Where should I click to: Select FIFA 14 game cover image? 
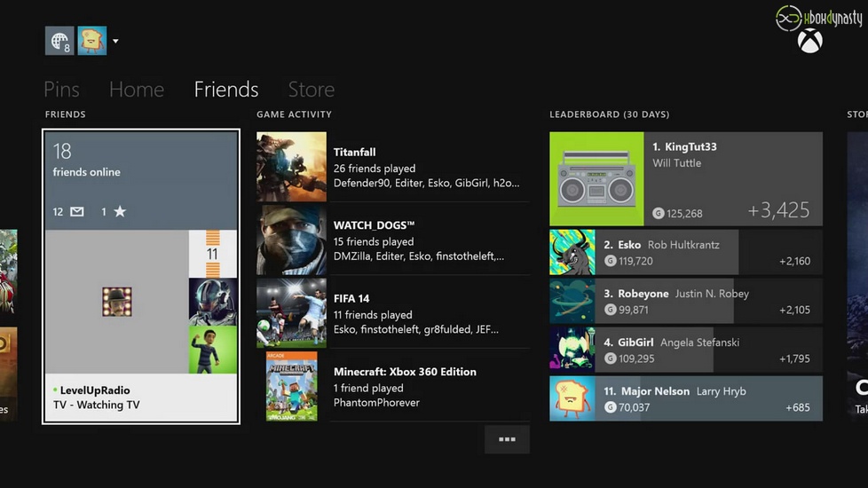click(x=291, y=313)
